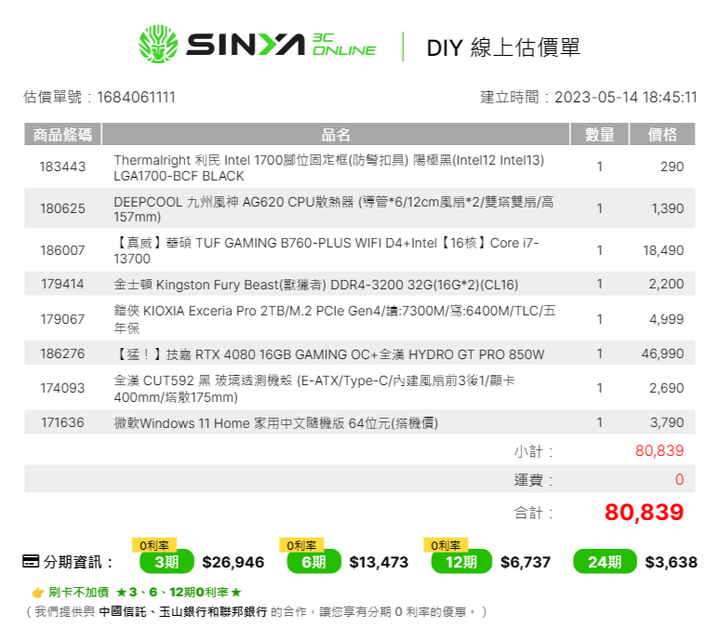
Task: Click the credit card installment icon
Action: (x=31, y=561)
